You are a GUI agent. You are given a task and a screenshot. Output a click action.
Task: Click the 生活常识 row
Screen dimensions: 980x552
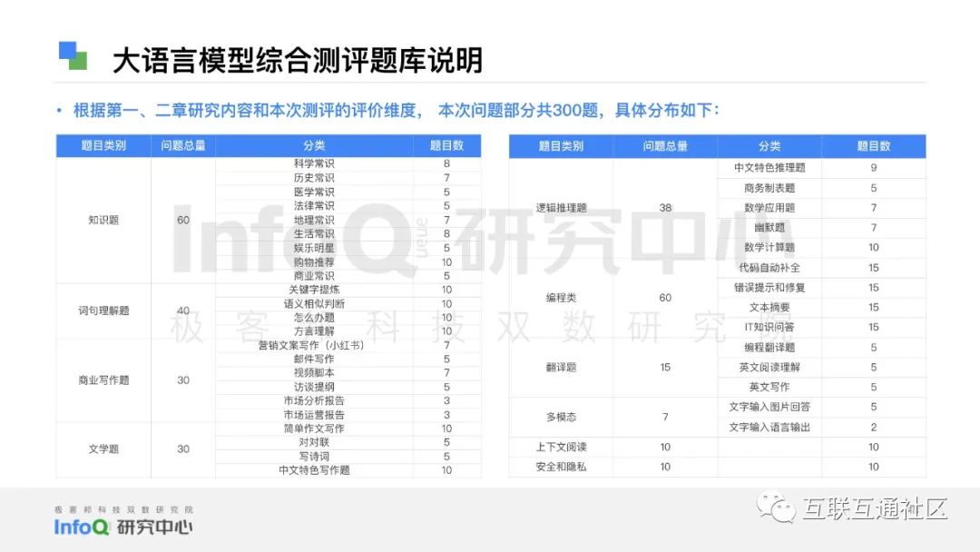point(348,234)
